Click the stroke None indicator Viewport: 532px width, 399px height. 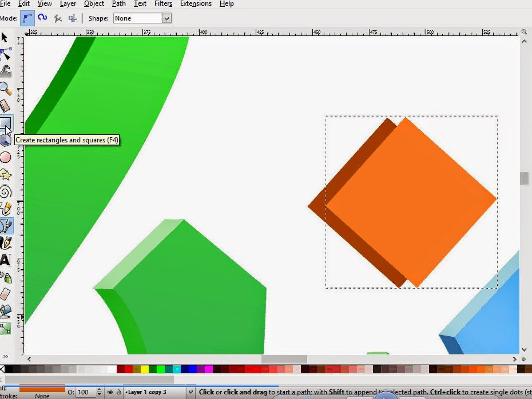[x=42, y=396]
